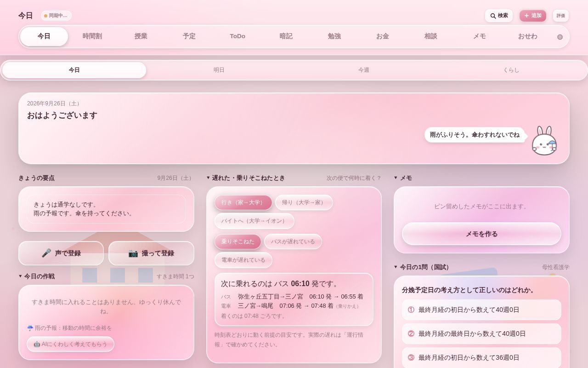Screen dimensions: 588x368
Task: Click the rabbit mascot character
Action: (544, 141)
